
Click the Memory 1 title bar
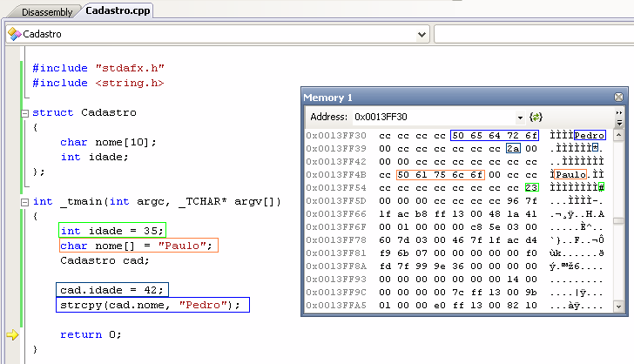coord(453,98)
